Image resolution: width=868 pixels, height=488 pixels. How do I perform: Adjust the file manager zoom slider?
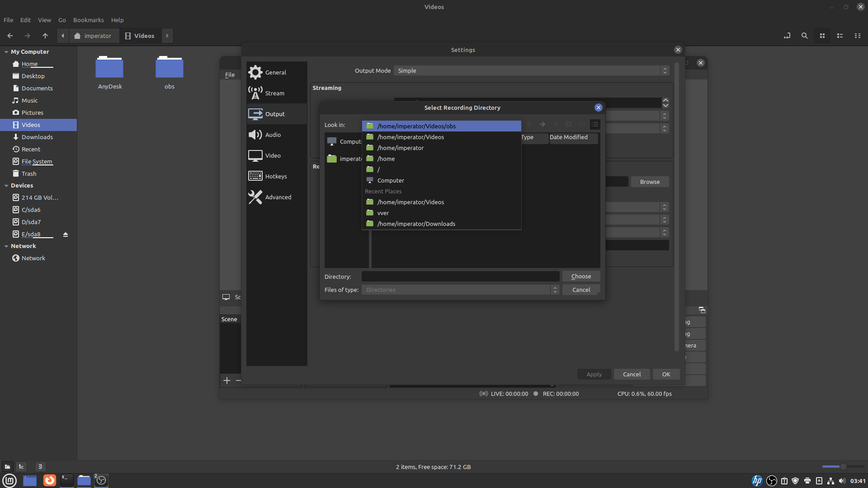tap(843, 466)
